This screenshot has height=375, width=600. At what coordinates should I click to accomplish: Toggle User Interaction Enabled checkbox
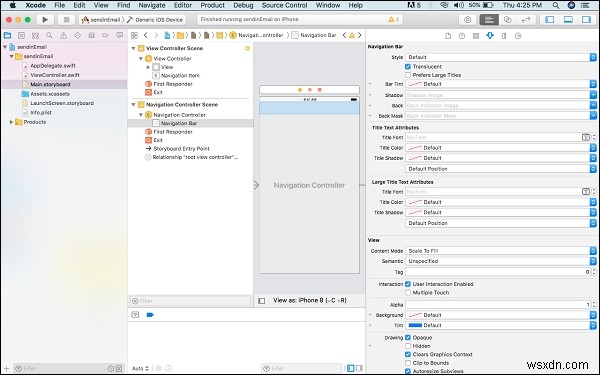click(408, 284)
